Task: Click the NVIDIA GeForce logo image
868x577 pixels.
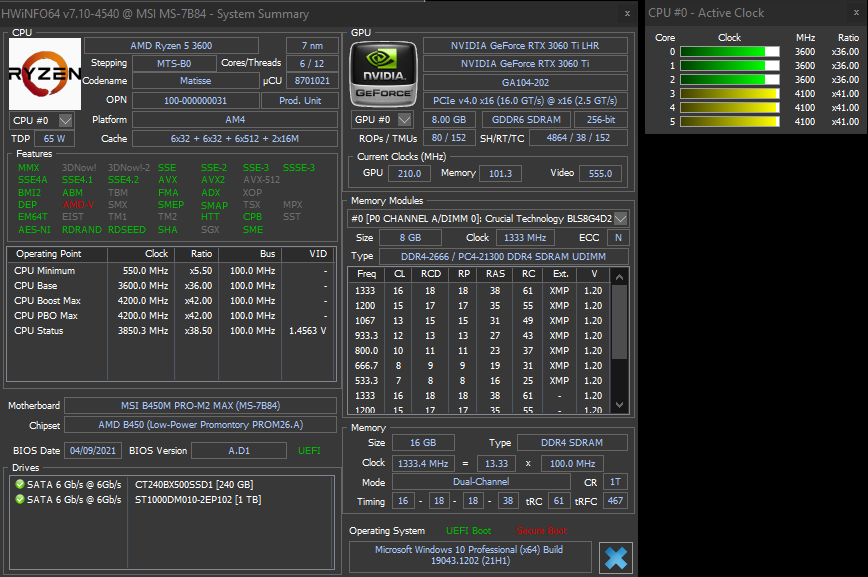Action: (384, 74)
